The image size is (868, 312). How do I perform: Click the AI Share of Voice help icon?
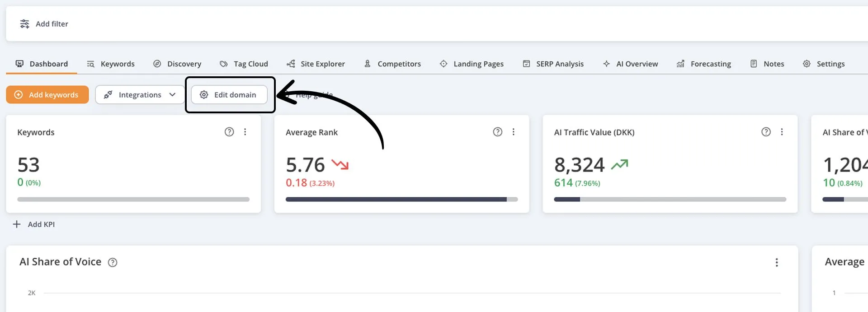(x=113, y=262)
